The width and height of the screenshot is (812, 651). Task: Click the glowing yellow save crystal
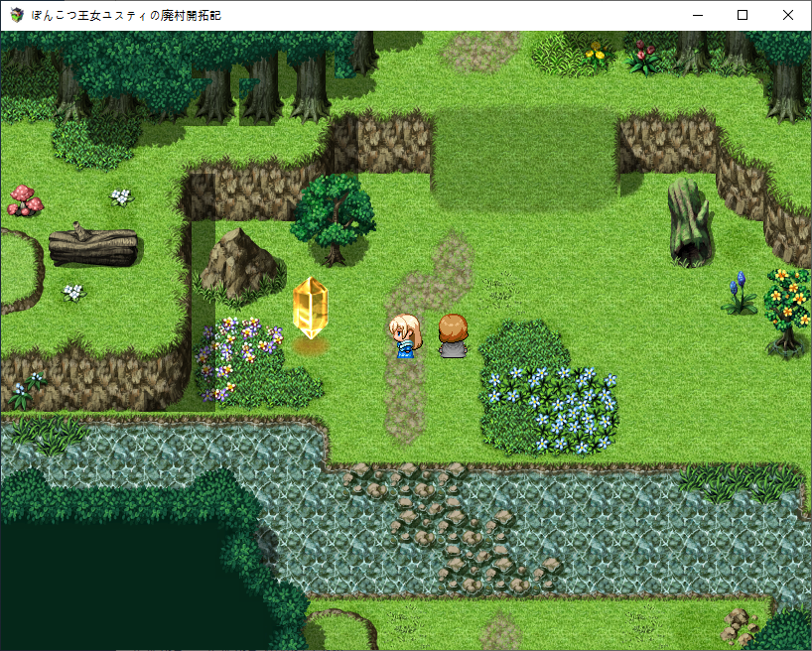[310, 308]
